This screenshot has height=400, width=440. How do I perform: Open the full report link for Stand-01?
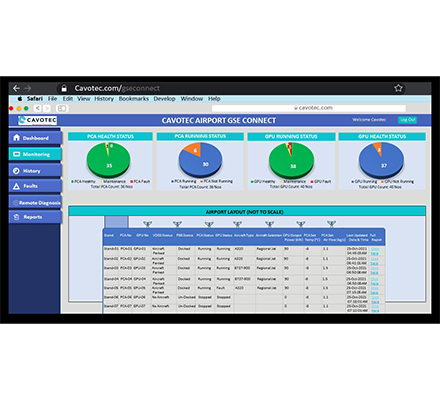point(375,251)
